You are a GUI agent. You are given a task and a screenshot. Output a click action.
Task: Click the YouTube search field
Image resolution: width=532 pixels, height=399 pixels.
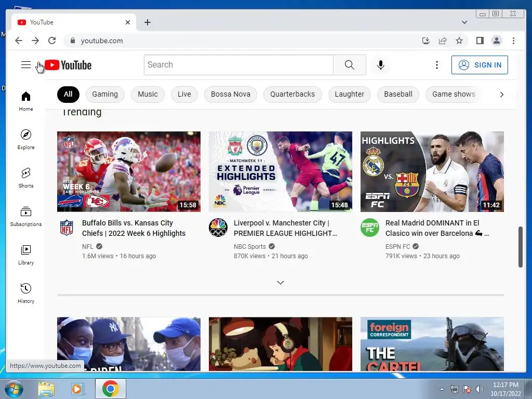pos(238,65)
